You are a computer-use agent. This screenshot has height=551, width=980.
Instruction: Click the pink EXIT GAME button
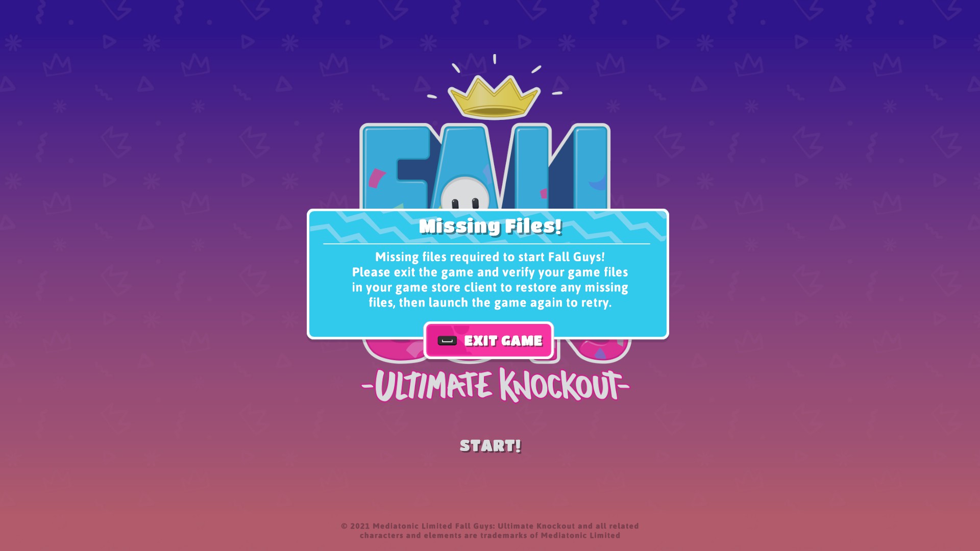pyautogui.click(x=488, y=340)
